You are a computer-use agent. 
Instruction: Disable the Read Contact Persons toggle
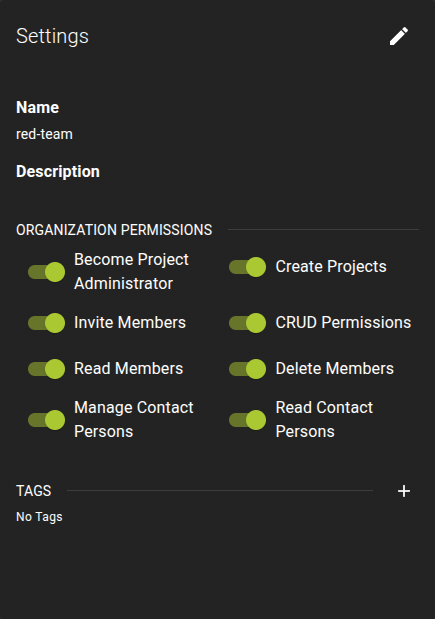248,420
